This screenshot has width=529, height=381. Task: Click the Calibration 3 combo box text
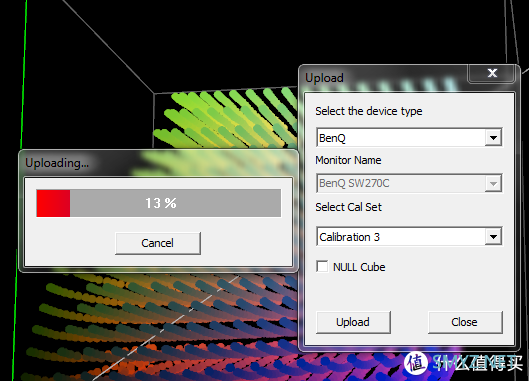(350, 237)
